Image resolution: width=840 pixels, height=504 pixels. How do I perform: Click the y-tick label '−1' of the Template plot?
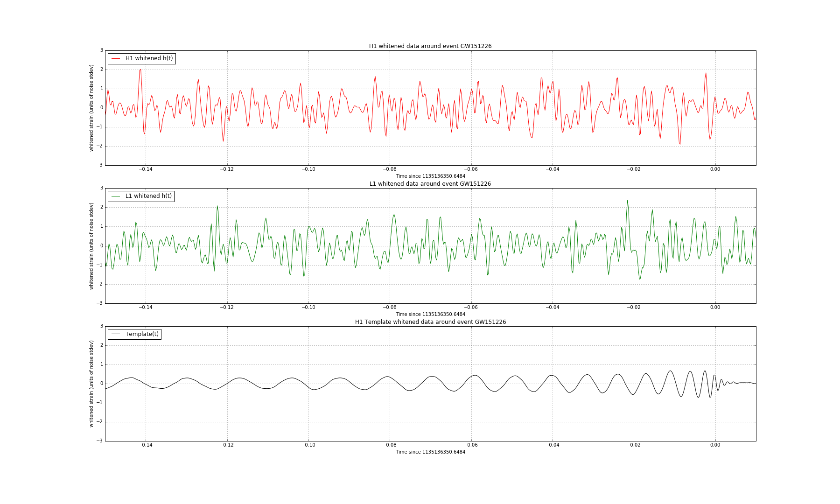(100, 403)
